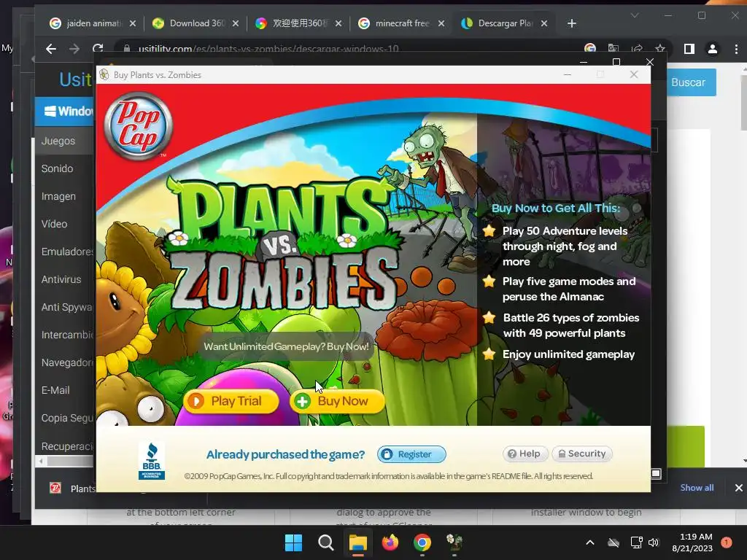Open the notification badge in the taskbar
The image size is (747, 560).
point(727,542)
